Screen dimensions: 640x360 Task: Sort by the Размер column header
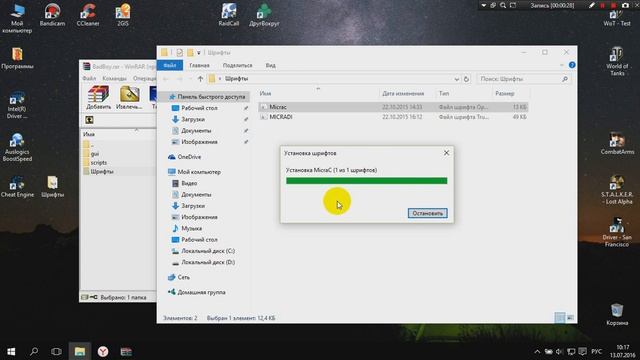[x=504, y=93]
